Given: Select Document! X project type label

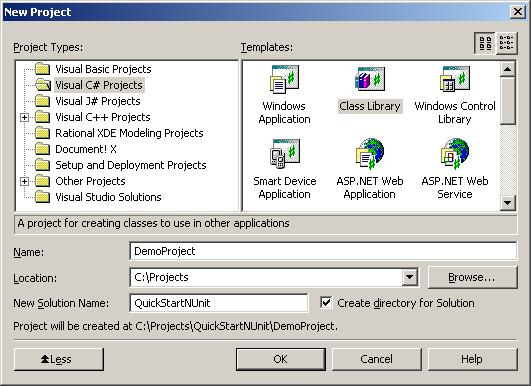Looking at the screenshot, I should click(x=86, y=149).
